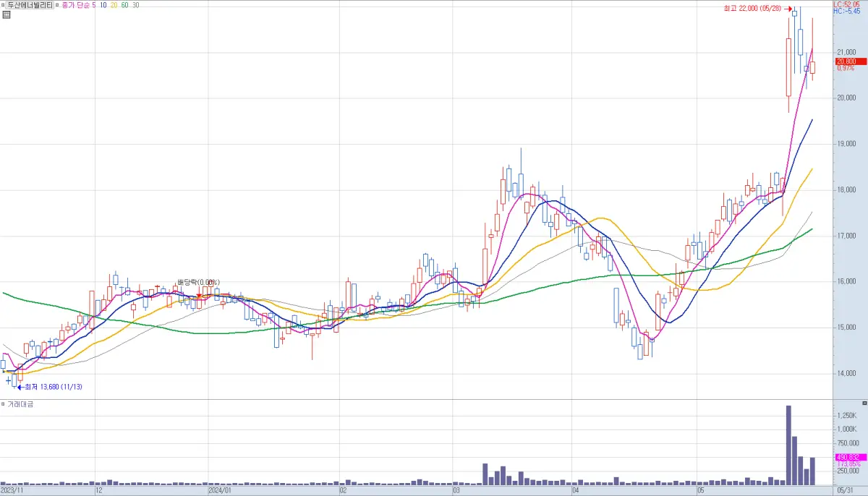Viewport: 868px width, 496px height.
Task: Click the small square marker beside 거래대금
Action: click(3, 403)
